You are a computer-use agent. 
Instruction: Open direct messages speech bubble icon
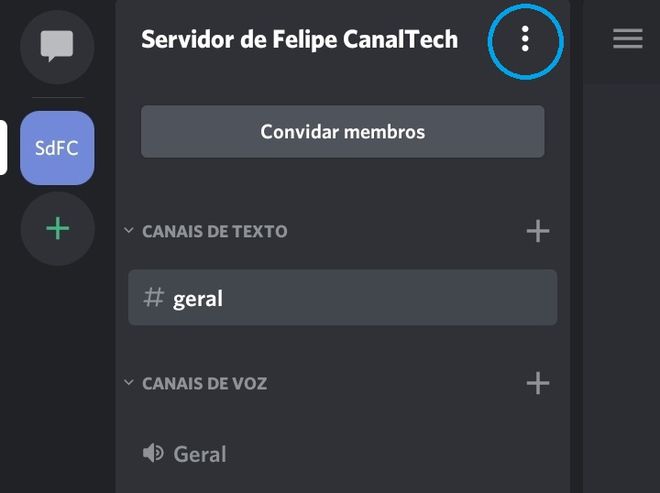(x=57, y=47)
